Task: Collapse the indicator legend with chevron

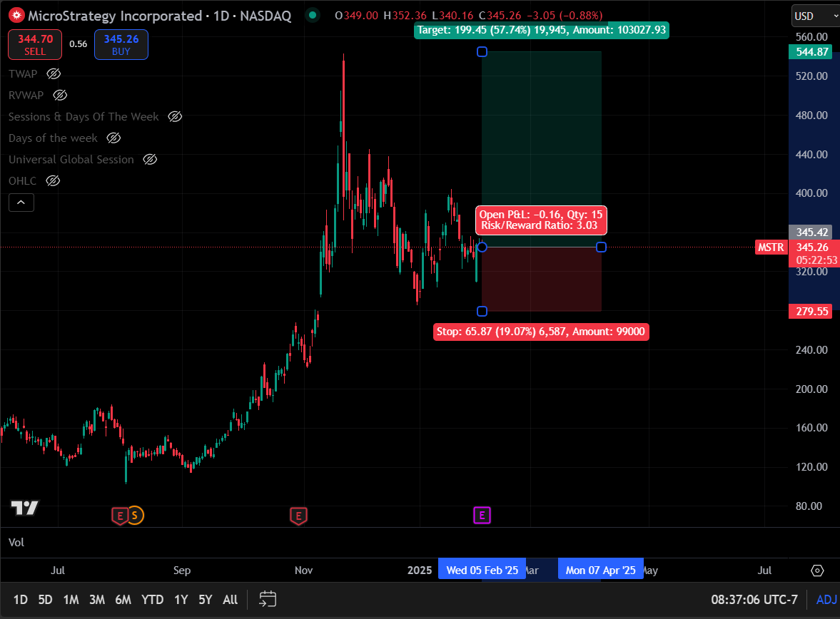Action: (x=21, y=203)
